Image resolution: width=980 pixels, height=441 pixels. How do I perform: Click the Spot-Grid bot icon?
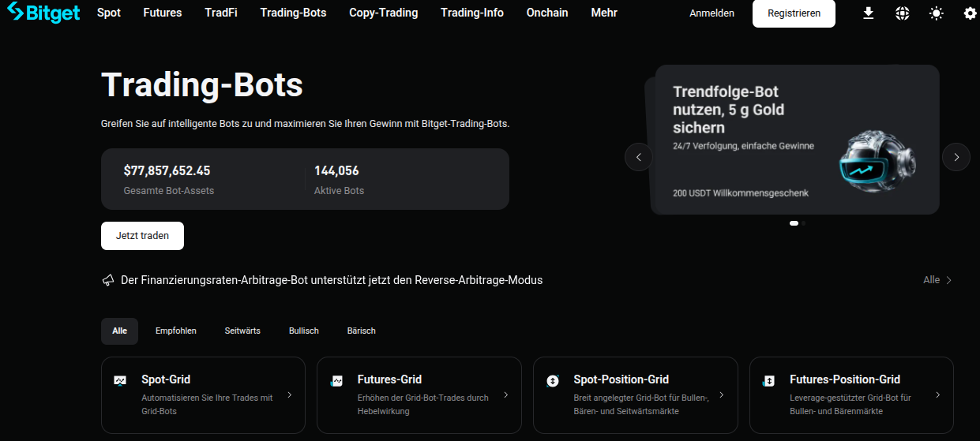coord(120,380)
